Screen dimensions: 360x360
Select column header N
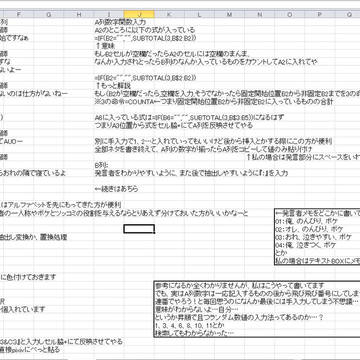(259, 14)
